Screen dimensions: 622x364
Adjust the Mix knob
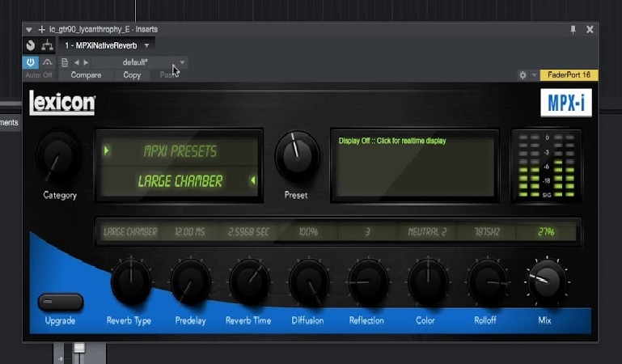[547, 281]
